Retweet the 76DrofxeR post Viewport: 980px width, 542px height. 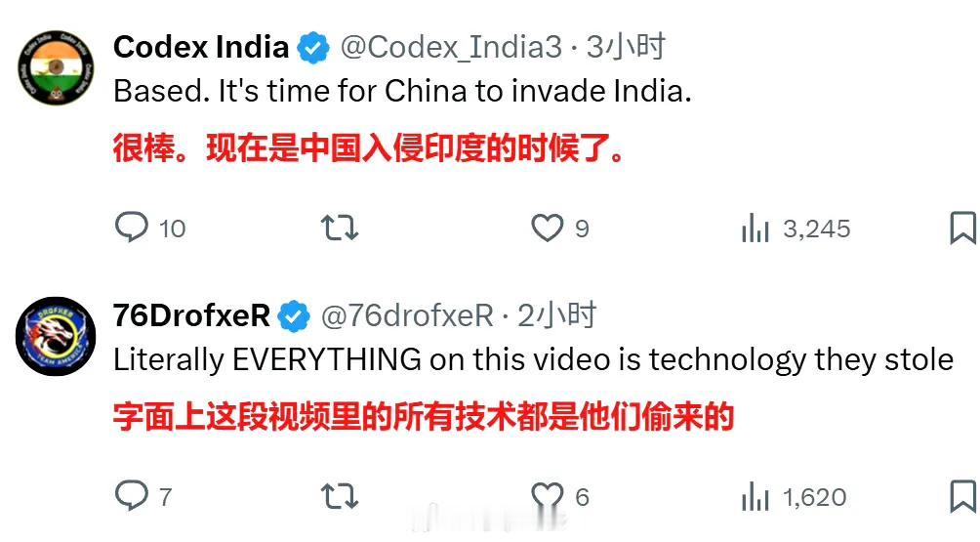[x=340, y=496]
